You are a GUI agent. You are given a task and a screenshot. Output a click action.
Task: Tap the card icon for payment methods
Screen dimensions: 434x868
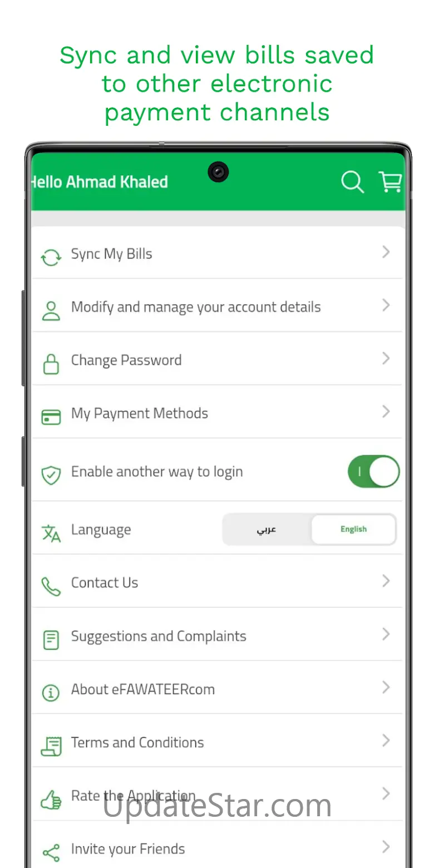(x=51, y=417)
